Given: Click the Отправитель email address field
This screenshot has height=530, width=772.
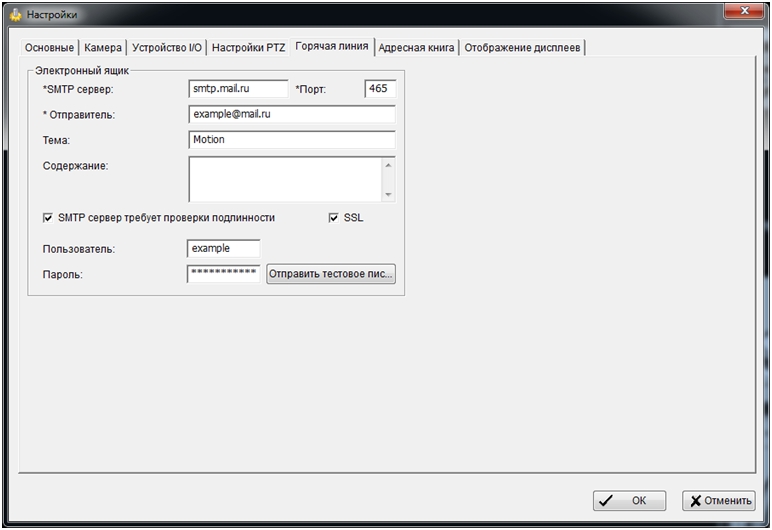Looking at the screenshot, I should point(291,114).
